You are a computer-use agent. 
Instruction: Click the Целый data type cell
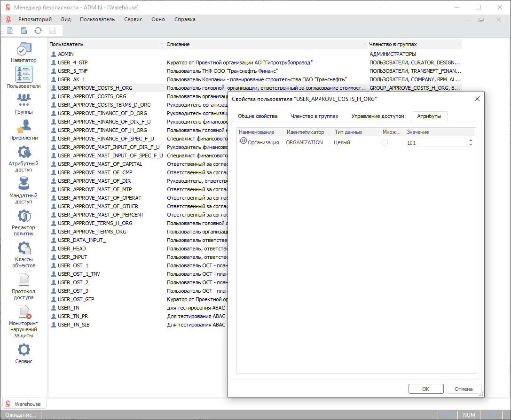click(x=342, y=142)
